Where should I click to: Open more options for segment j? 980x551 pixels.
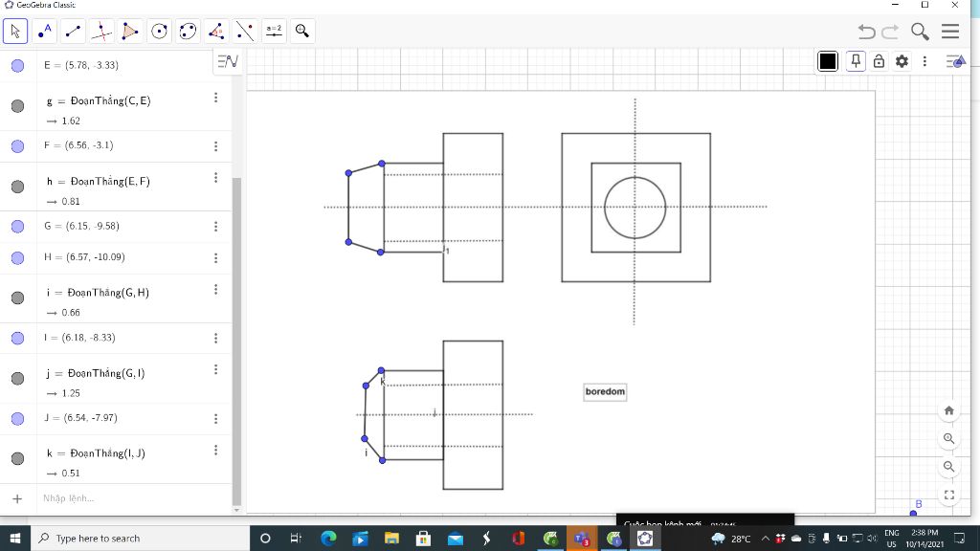tap(215, 370)
